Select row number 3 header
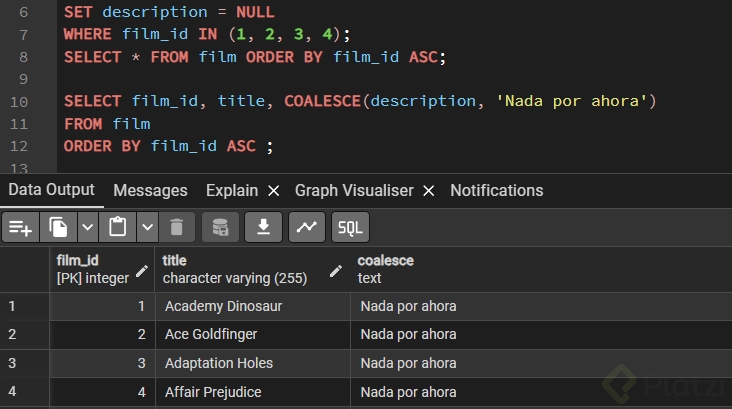Screen dimensions: 732x409 (x=12, y=363)
